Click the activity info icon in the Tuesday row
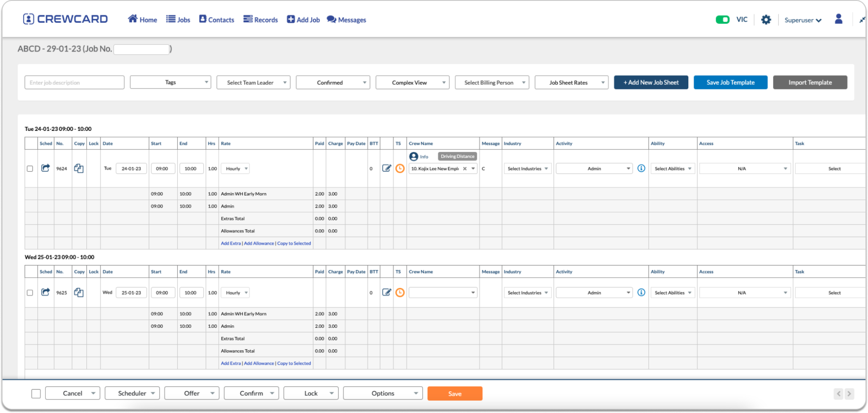868x413 pixels. tap(641, 168)
